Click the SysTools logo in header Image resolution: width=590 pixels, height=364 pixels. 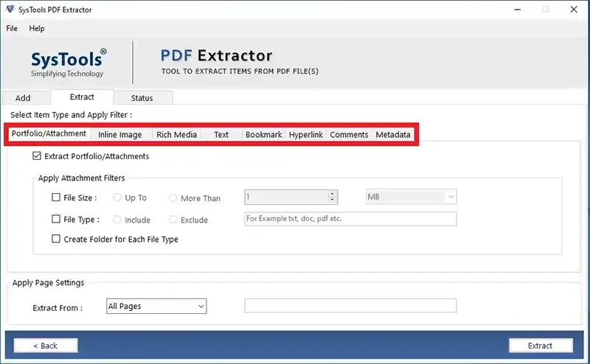coord(68,62)
